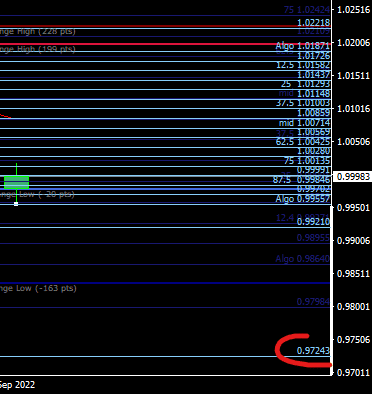Click the '75 1.02424' level label
Screen dimensions: 372x394
pyautogui.click(x=307, y=10)
